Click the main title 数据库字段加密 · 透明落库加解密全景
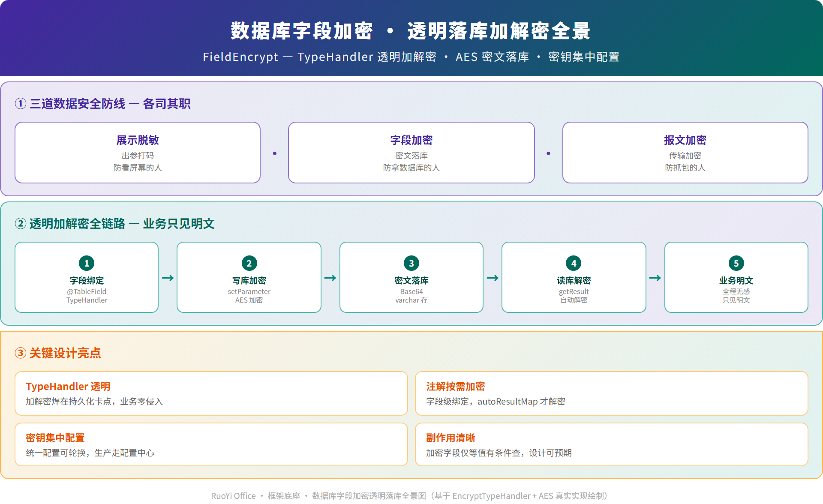The height and width of the screenshot is (504, 823). [x=411, y=31]
